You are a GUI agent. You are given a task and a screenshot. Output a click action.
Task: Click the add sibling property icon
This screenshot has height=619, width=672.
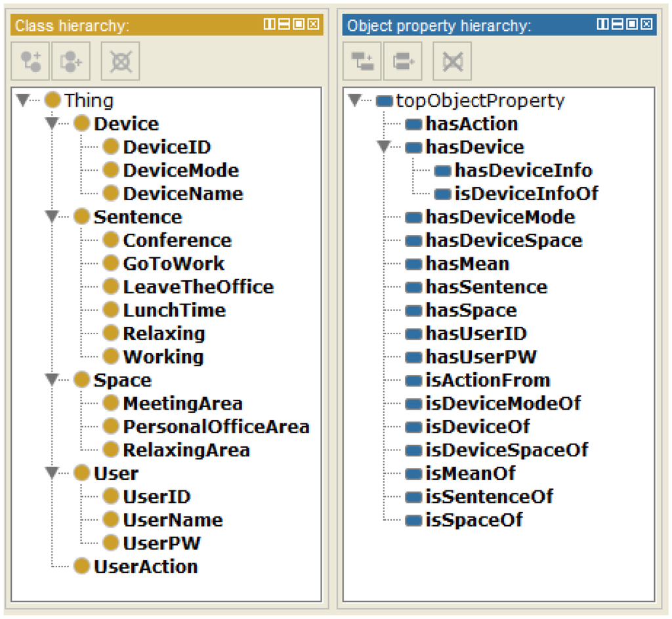tap(402, 62)
